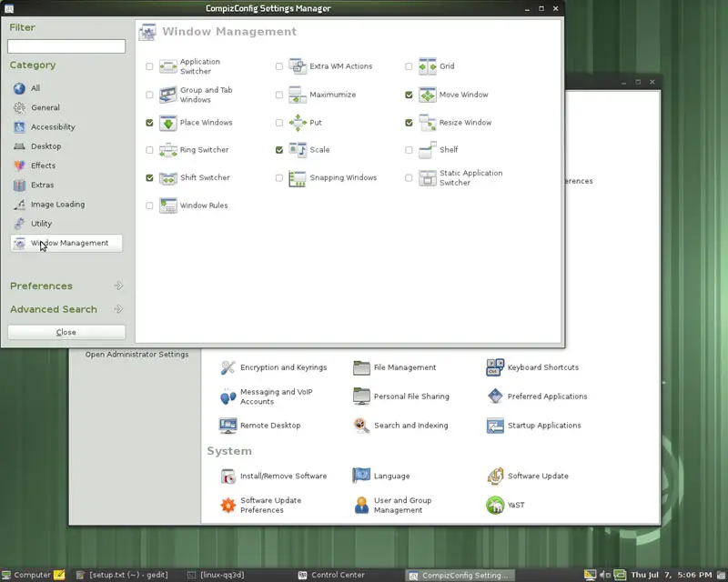Click the Search and Indexing icon

point(361,426)
